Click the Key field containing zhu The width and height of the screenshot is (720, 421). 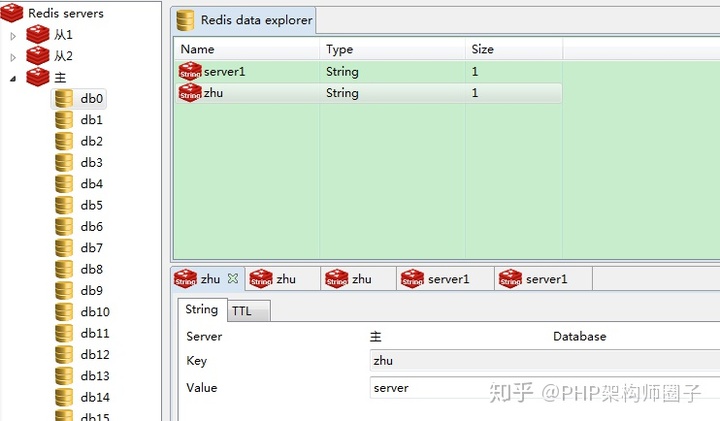pyautogui.click(x=545, y=360)
